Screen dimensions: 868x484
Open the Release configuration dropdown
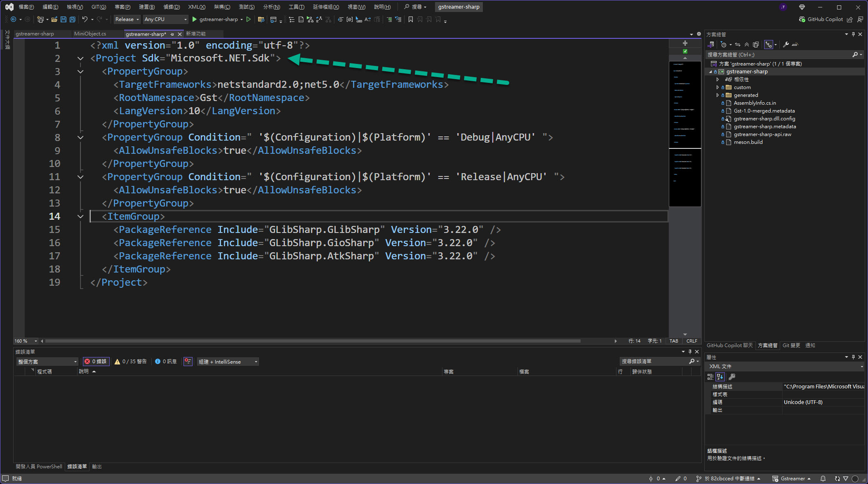(127, 19)
